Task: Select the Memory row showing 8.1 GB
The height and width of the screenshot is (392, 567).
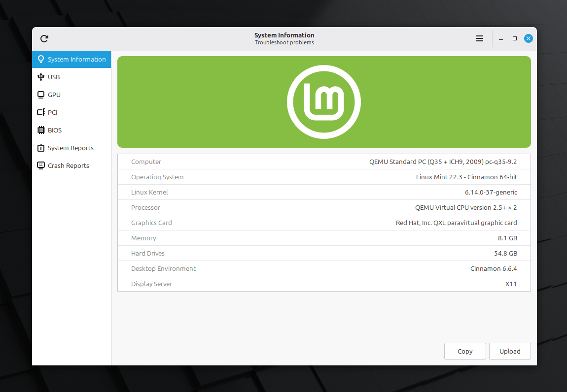Action: point(324,238)
